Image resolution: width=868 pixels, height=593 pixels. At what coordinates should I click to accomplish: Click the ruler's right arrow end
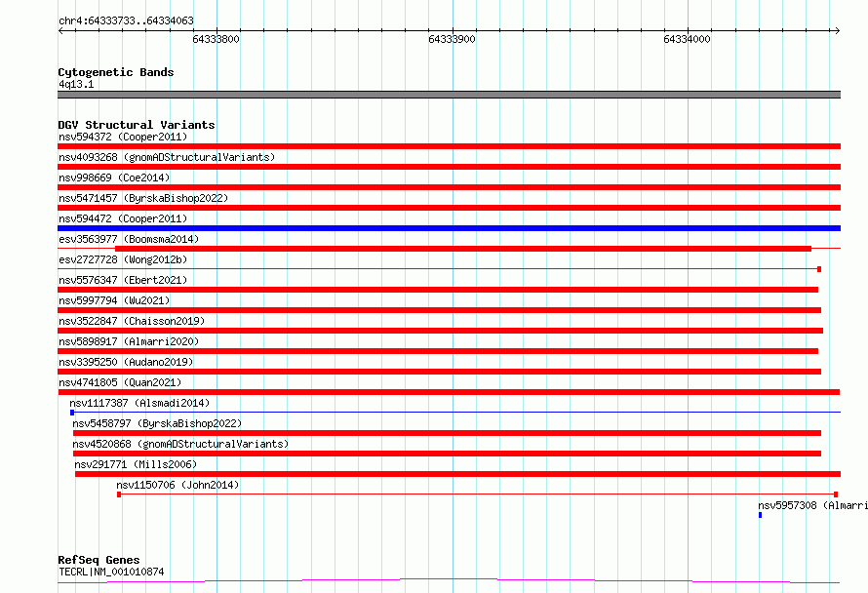pos(838,30)
